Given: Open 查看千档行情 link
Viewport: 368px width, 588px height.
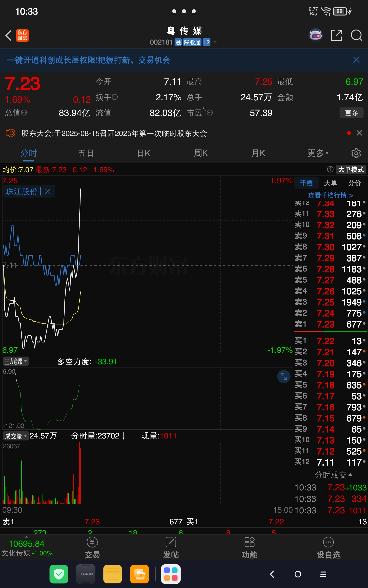Looking at the screenshot, I should (x=331, y=195).
